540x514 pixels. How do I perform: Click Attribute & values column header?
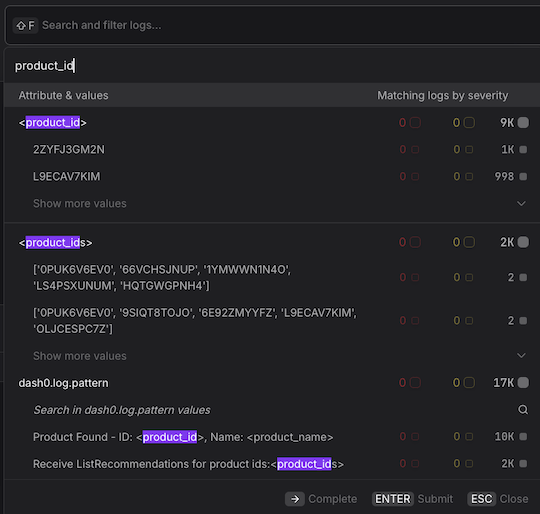pos(63,95)
